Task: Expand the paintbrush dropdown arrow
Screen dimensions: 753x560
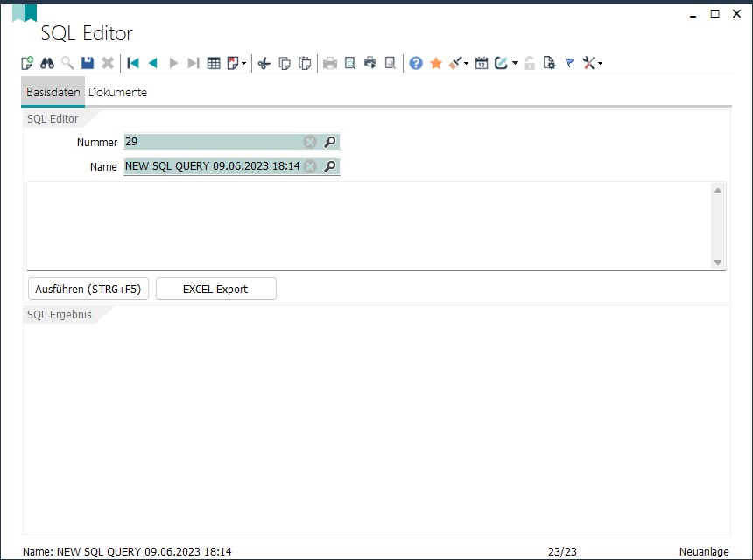Action: click(467, 63)
